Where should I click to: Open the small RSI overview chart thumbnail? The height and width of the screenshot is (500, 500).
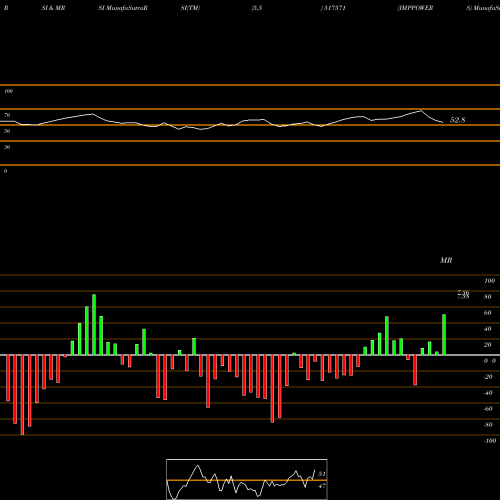pos(247,479)
